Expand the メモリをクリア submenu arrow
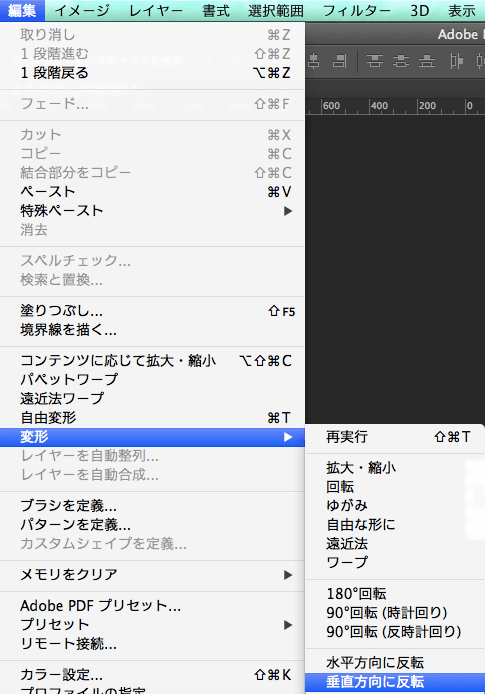This screenshot has height=694, width=485. click(x=288, y=575)
